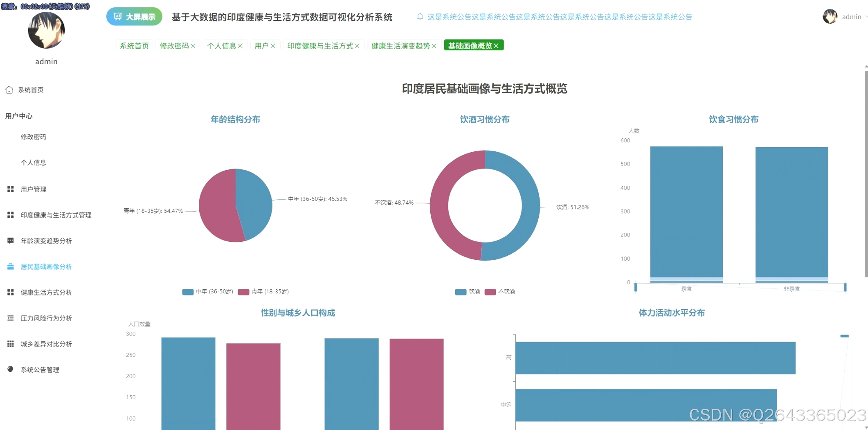
Task: Toggle the 青年 (18-35岁) legend item
Action: (263, 292)
